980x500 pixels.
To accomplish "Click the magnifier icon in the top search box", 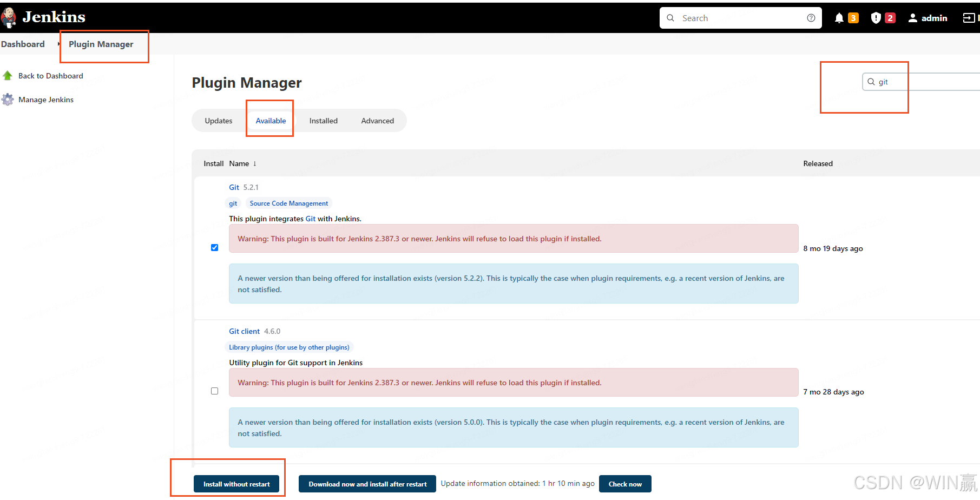I will 670,18.
